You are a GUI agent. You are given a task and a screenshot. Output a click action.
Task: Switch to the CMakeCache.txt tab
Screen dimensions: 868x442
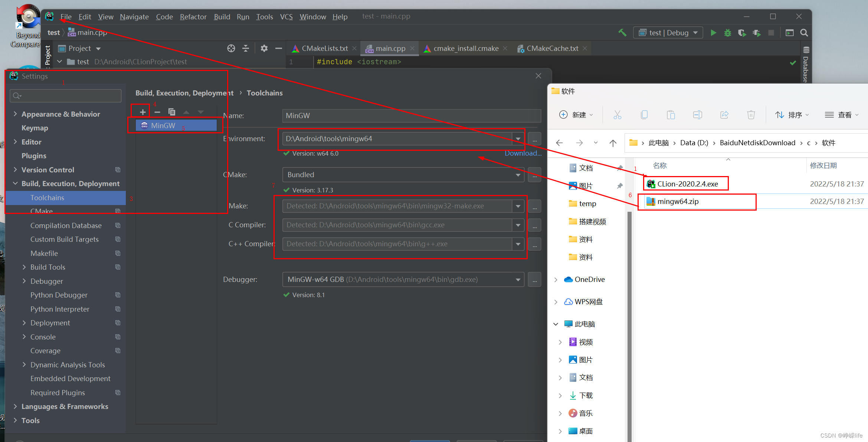(552, 48)
